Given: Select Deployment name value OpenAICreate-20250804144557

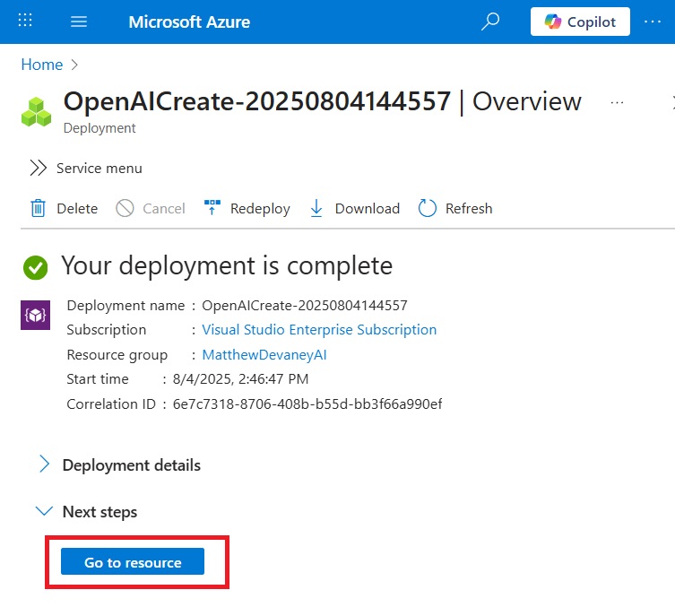Looking at the screenshot, I should (305, 306).
